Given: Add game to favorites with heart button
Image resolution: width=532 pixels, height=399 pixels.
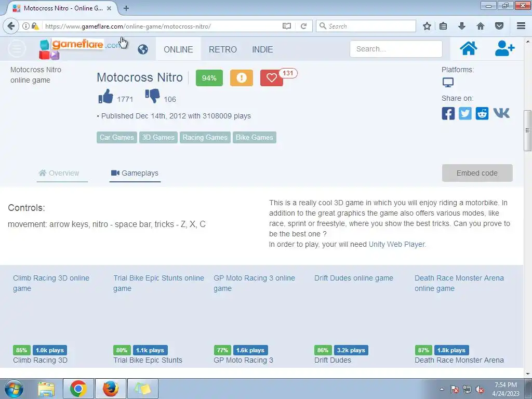Looking at the screenshot, I should 271,78.
